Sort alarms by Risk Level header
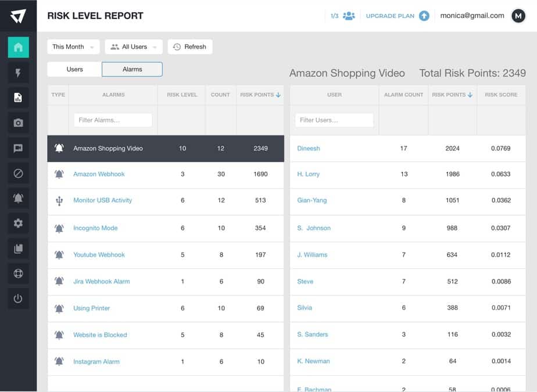Screen dimensions: 537x392 [x=182, y=95]
